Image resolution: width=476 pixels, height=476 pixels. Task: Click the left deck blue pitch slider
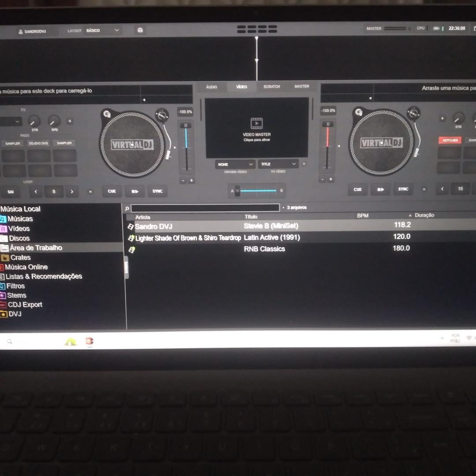point(186,146)
